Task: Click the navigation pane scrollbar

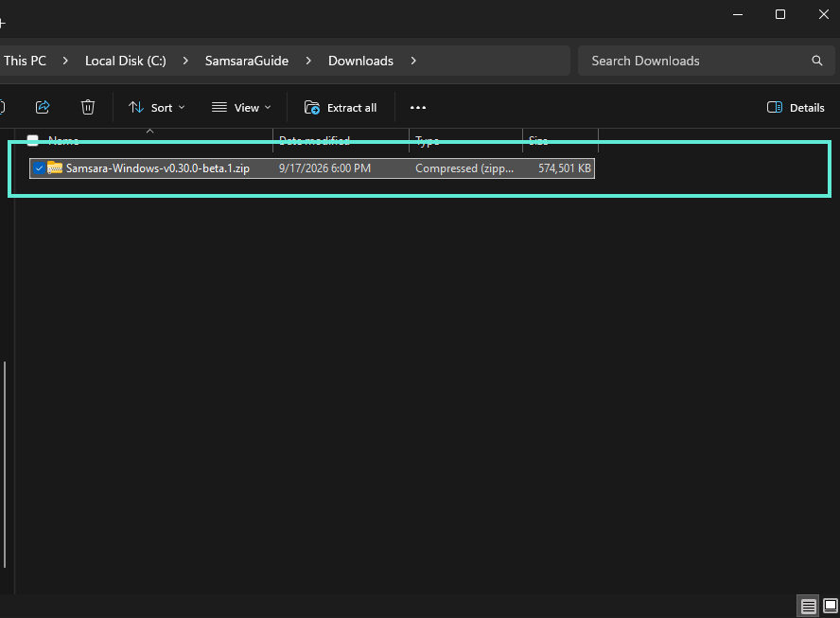Action: tap(5, 464)
